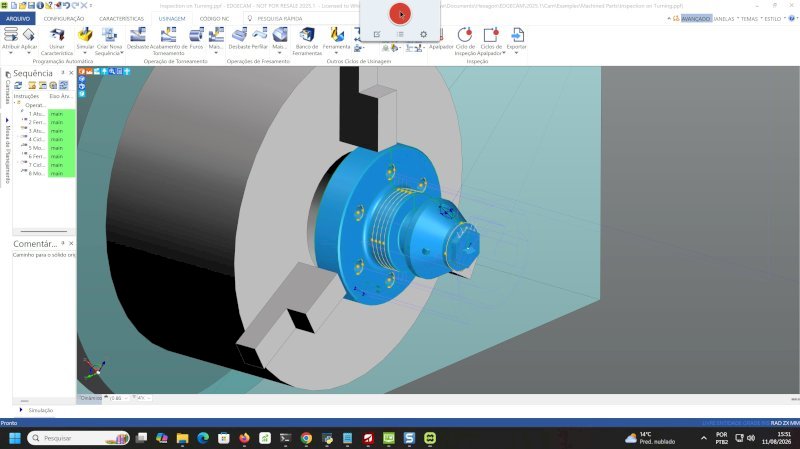This screenshot has height=449, width=800.
Task: Click first refresh icon in Sequência toolbar
Action: pos(18,85)
